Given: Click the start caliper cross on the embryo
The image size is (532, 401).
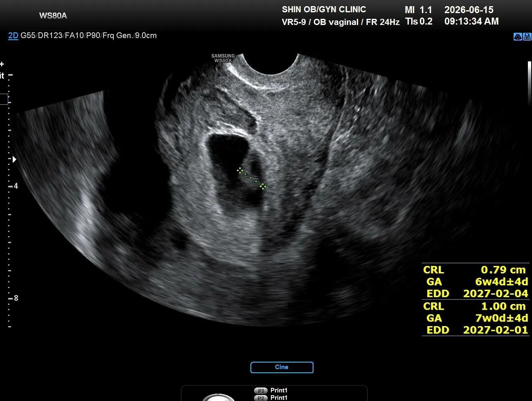Looking at the screenshot, I should [240, 171].
